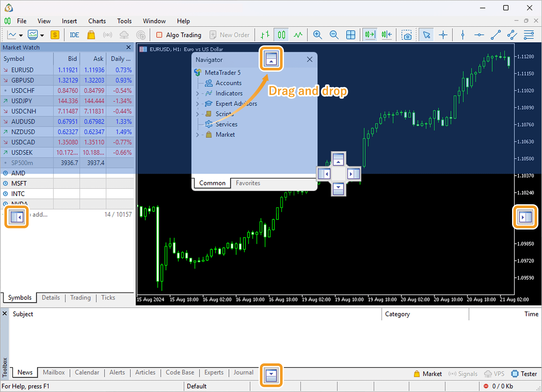Click the Zoom In magnifier icon

click(317, 35)
